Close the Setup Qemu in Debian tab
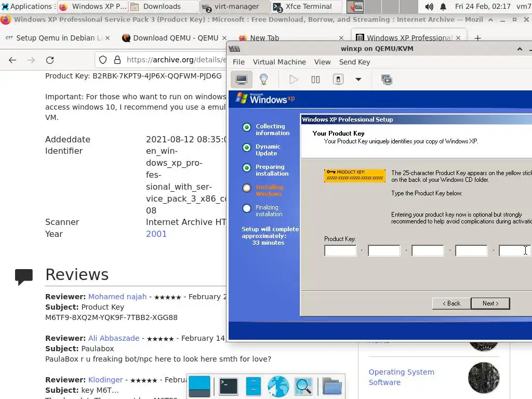This screenshot has height=399, width=532. click(108, 38)
